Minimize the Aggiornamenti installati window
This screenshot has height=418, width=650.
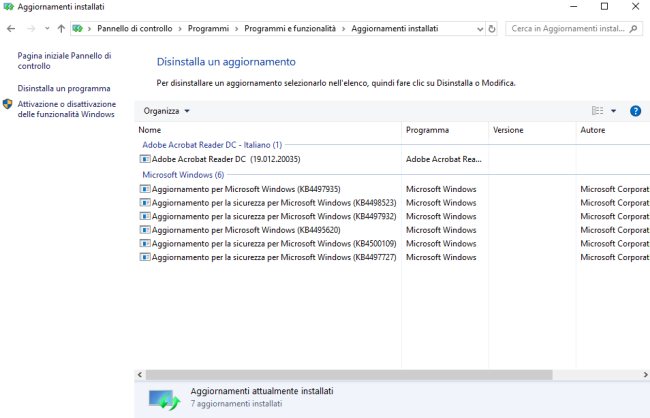pos(574,7)
